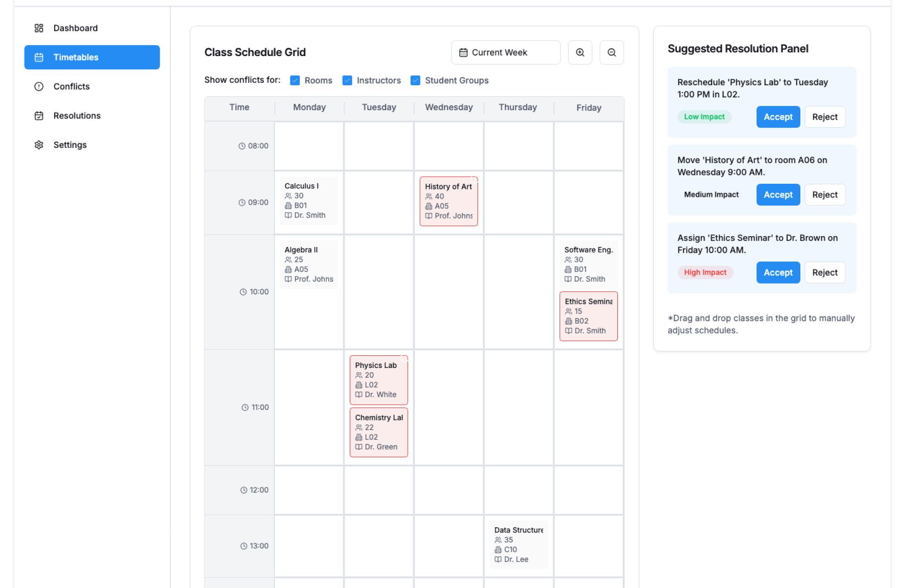Screen dimensions: 905x588
Task: Click the zoom in magnifier icon
Action: click(580, 52)
